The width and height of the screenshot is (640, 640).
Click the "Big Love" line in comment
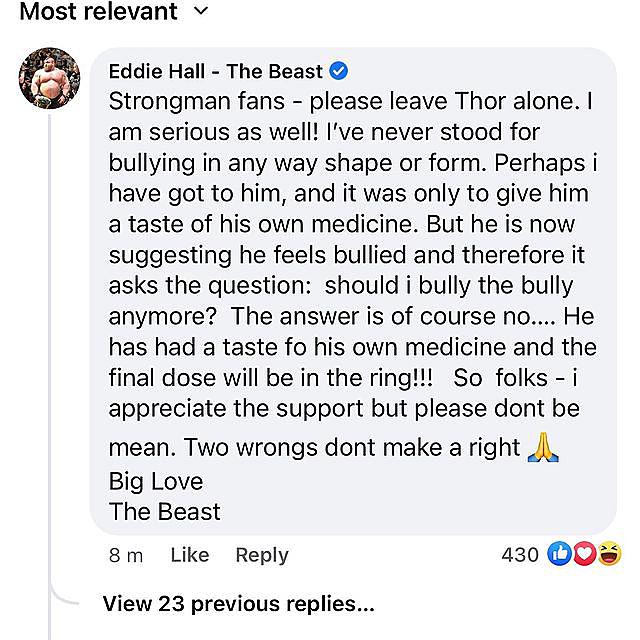coord(155,481)
